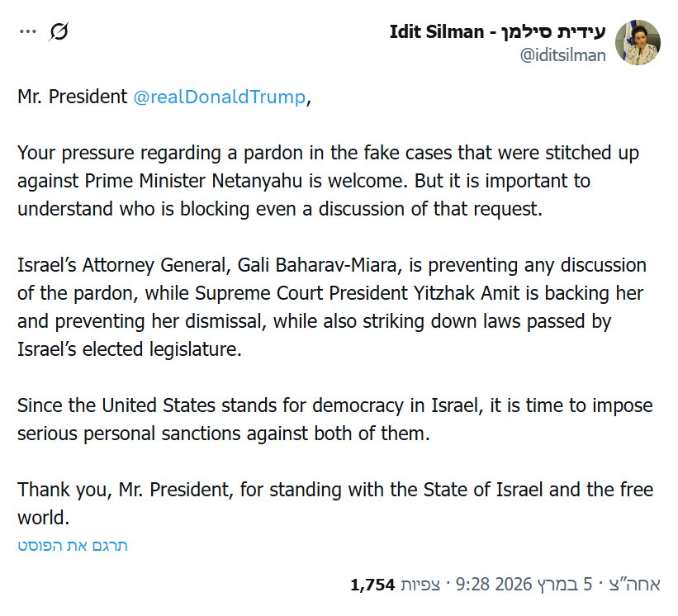
Task: Open the @iditsilman handle link
Action: click(x=562, y=54)
